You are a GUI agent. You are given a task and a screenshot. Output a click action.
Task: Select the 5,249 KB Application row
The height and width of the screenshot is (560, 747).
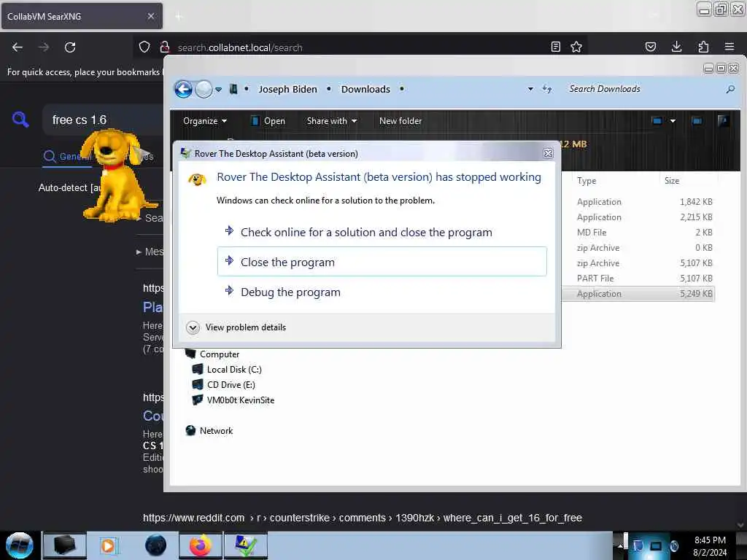[x=638, y=294]
